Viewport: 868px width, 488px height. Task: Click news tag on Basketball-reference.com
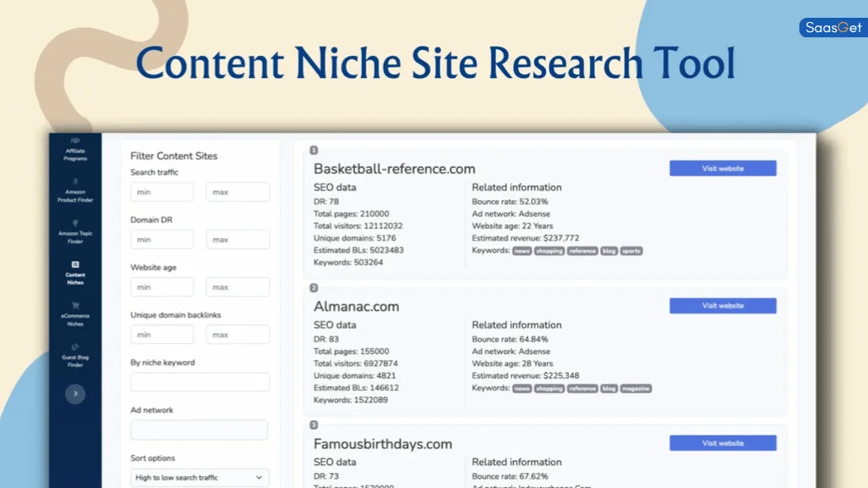[521, 251]
